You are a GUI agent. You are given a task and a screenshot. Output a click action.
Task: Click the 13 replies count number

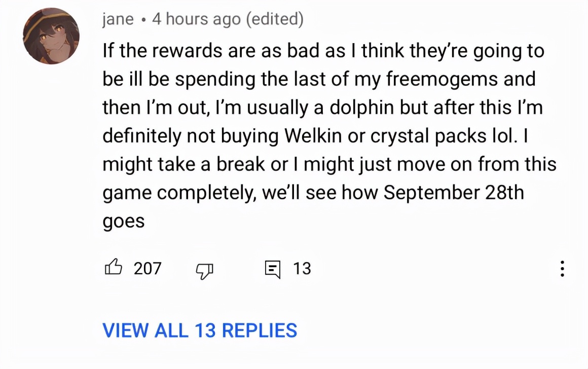302,269
